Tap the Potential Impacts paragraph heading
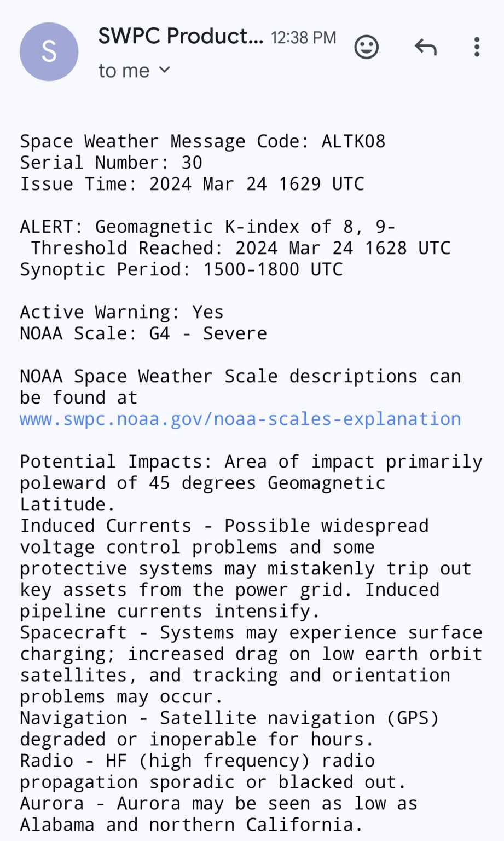This screenshot has height=841, width=504. tap(251, 483)
